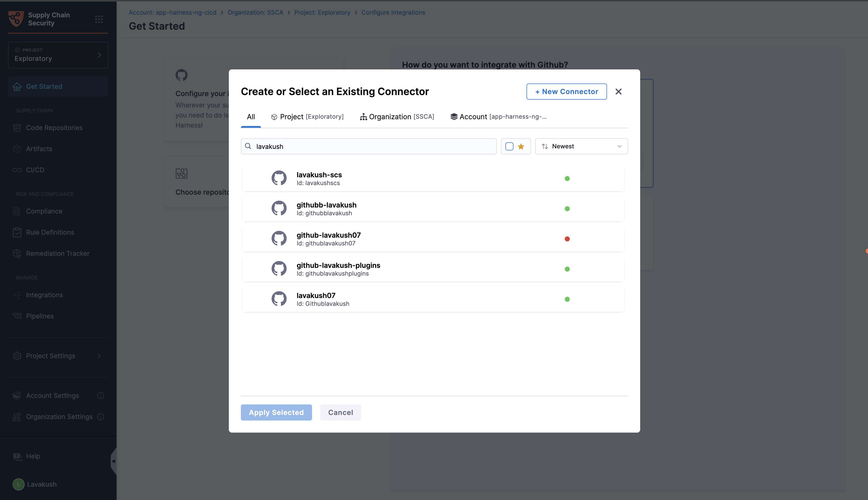Select the githubb-lavakush connector row
Screen dimensions: 868x500
(x=433, y=209)
